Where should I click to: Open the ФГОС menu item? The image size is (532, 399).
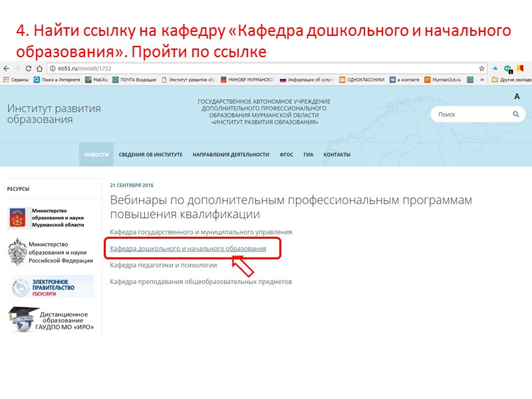(x=286, y=154)
